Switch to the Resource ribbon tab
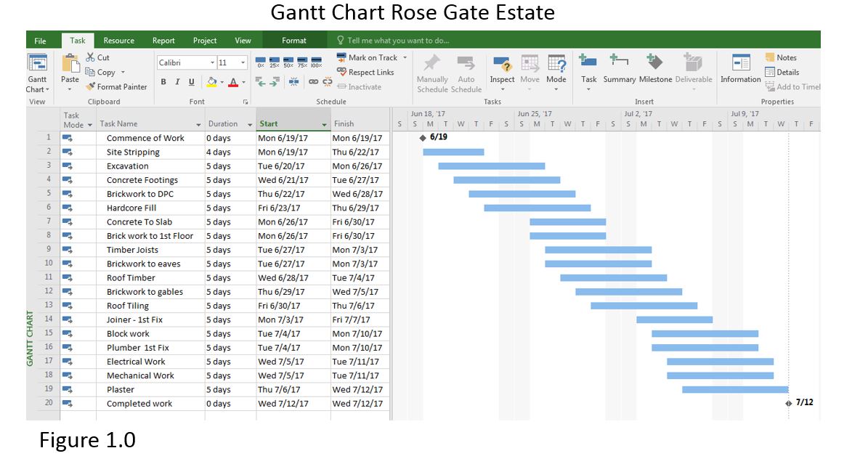 pyautogui.click(x=118, y=40)
